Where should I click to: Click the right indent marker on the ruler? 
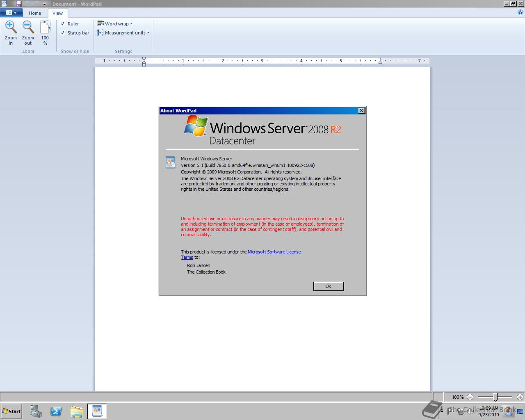click(380, 62)
